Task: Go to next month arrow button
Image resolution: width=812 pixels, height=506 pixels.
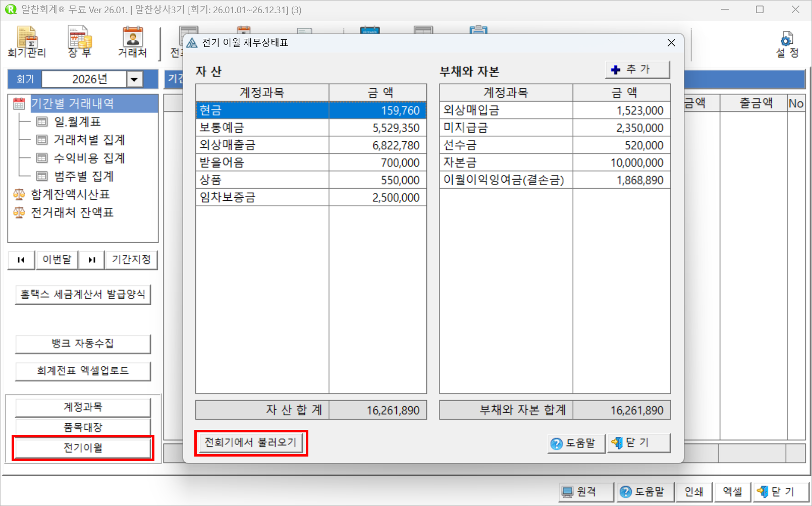Action: (x=92, y=260)
